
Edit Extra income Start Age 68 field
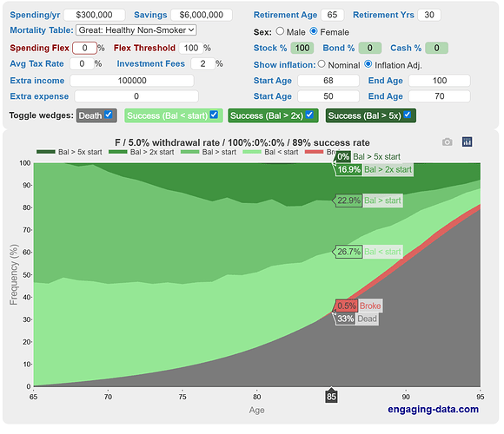tap(328, 80)
